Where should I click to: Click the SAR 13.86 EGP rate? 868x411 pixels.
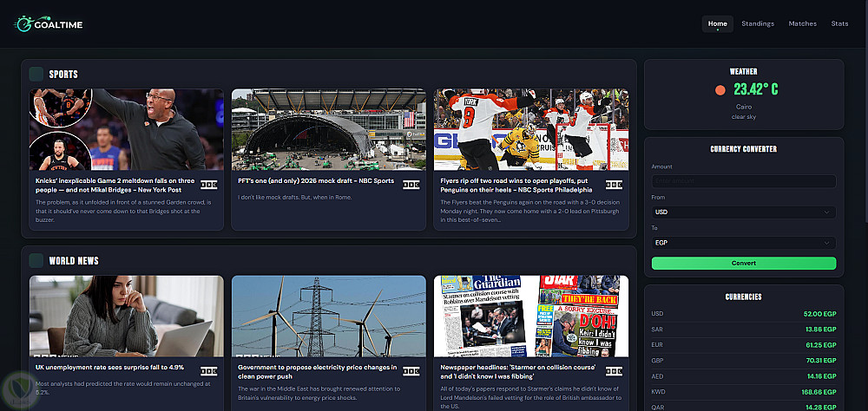tap(821, 329)
